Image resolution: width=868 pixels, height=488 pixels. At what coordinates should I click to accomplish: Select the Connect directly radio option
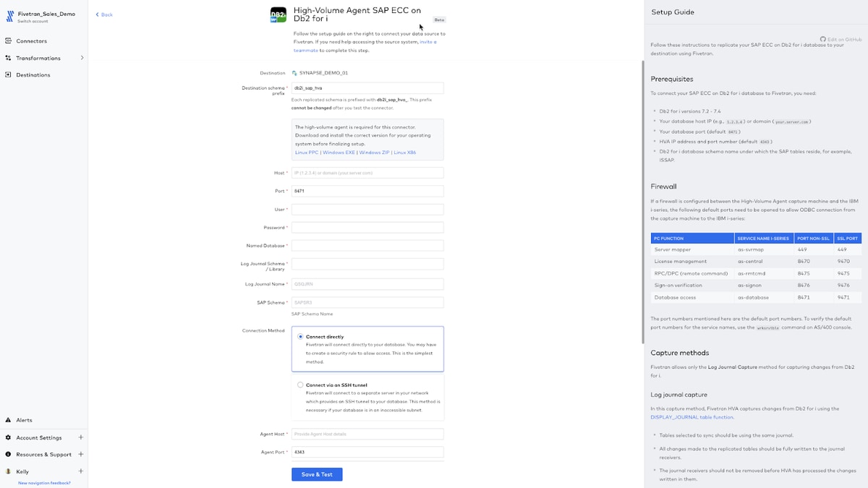click(300, 337)
